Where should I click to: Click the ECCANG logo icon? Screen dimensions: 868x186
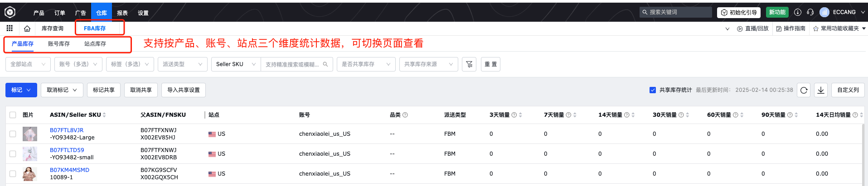point(10,12)
